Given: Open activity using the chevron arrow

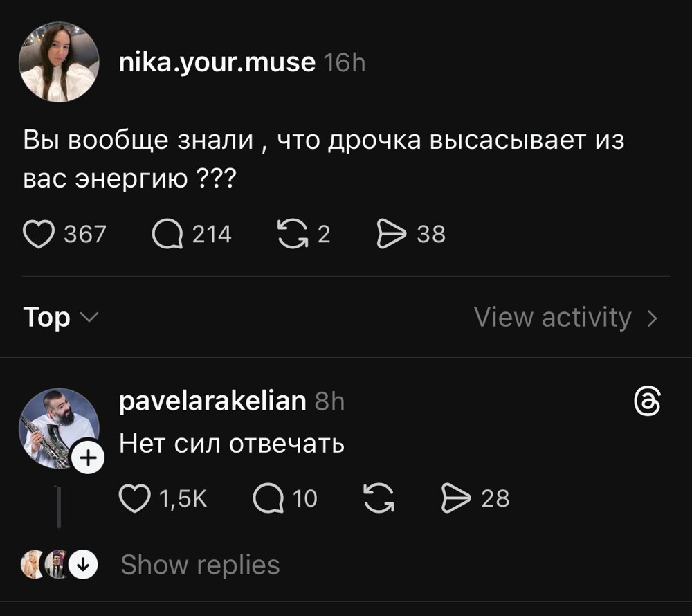Looking at the screenshot, I should (x=651, y=317).
